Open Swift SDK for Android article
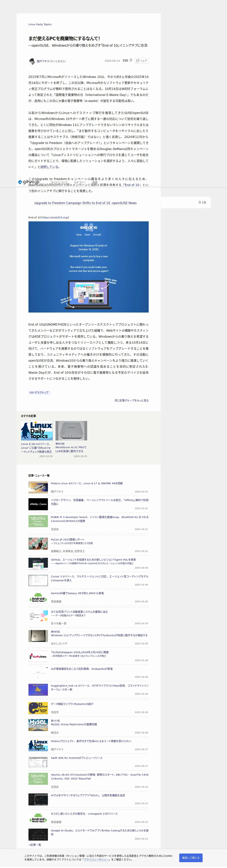The image size is (227, 868). pos(77,758)
